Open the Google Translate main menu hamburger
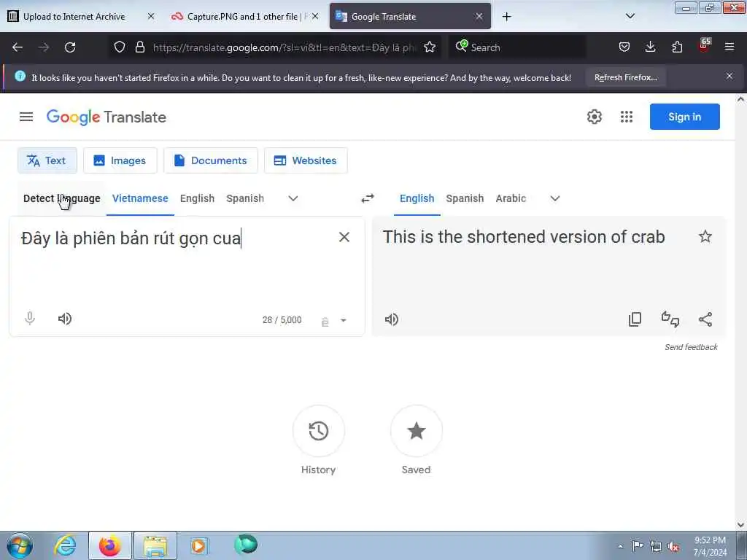The image size is (747, 560). click(x=26, y=117)
